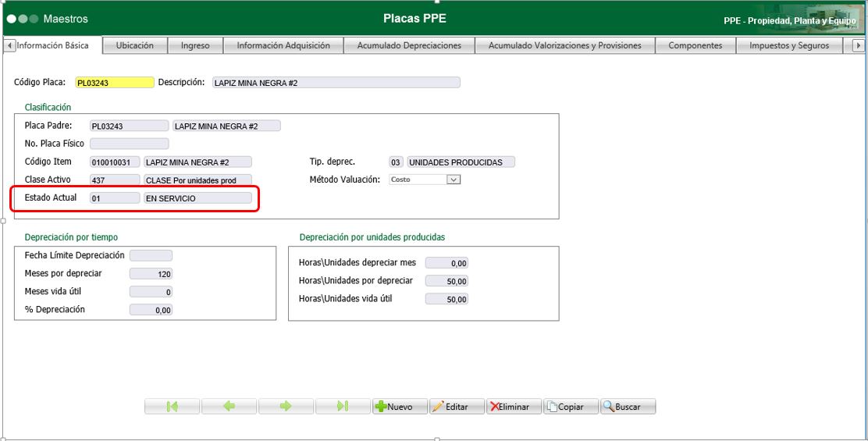Click Horas\Unidades vida útil field
Viewport: 868px width, 441px height.
pyautogui.click(x=446, y=299)
